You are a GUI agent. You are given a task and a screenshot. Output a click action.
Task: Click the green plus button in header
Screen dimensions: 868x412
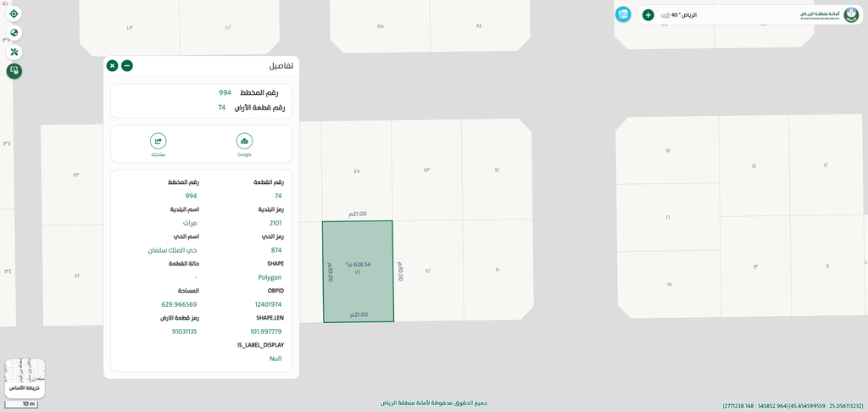648,15
